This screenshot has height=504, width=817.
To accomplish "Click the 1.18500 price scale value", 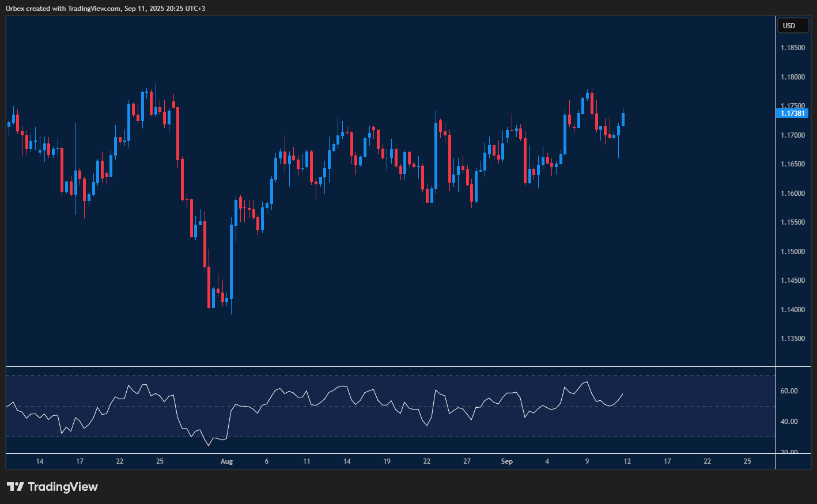I will click(x=793, y=47).
